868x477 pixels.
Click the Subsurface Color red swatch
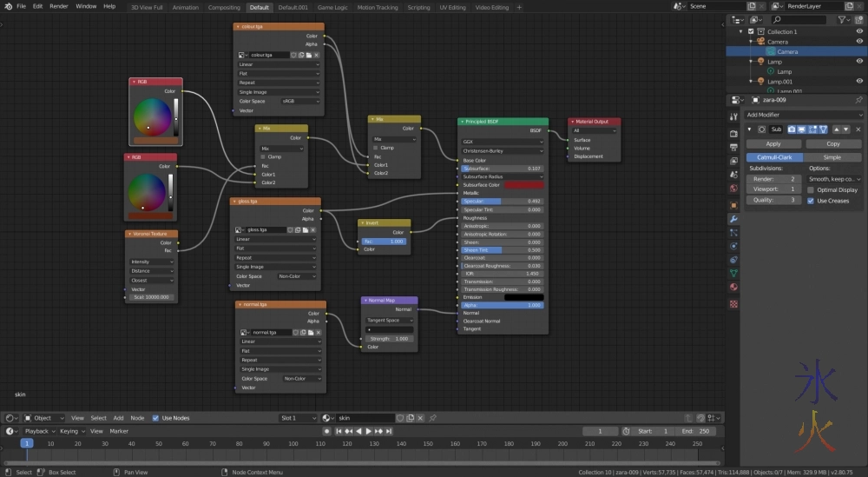523,184
